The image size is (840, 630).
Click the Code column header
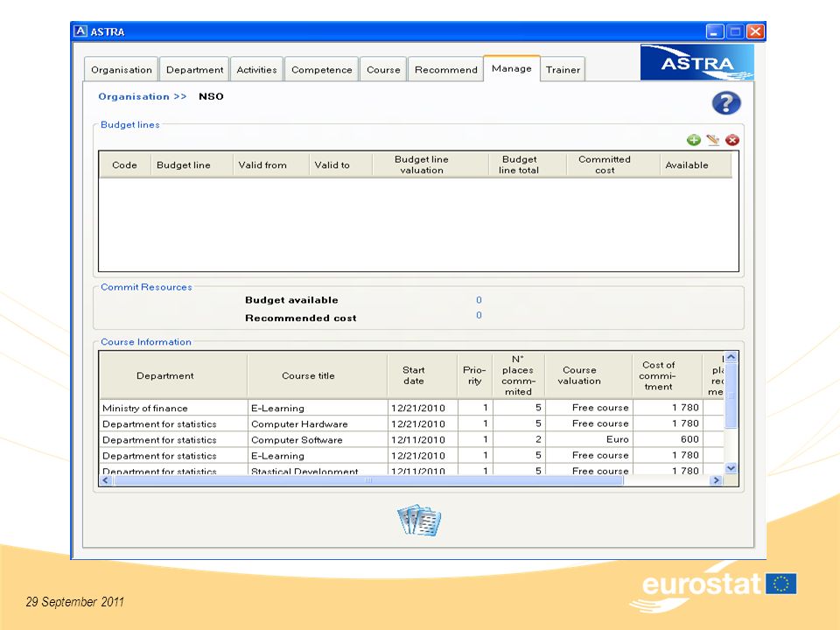point(124,165)
